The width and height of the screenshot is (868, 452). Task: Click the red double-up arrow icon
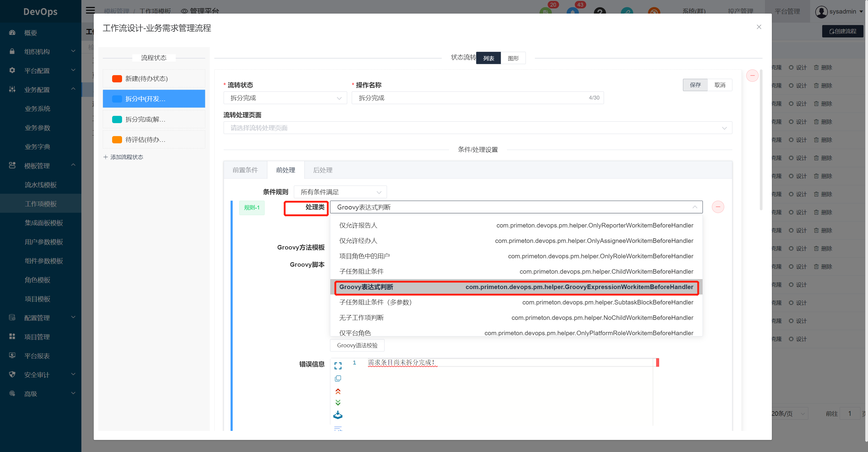click(x=338, y=391)
